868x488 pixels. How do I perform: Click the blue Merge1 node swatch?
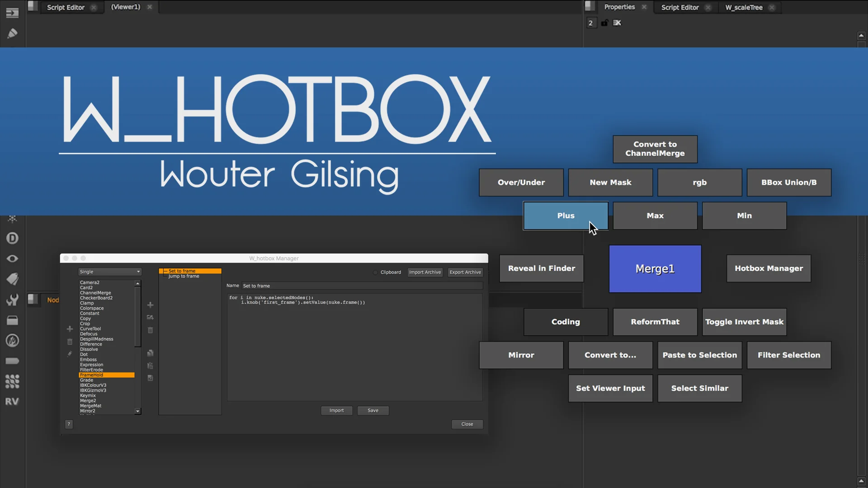click(655, 269)
